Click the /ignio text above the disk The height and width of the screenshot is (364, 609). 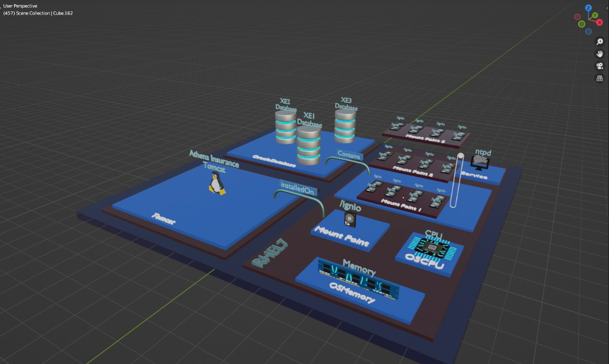350,205
